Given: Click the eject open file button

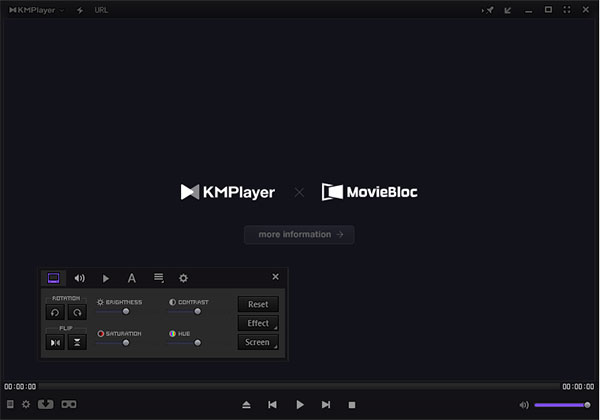Looking at the screenshot, I should (246, 405).
